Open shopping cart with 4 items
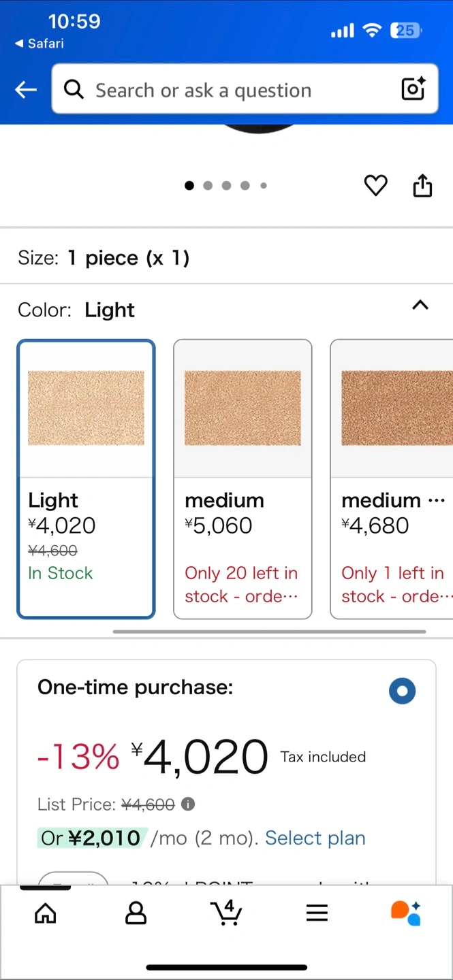Viewport: 453px width, 980px height. [227, 913]
